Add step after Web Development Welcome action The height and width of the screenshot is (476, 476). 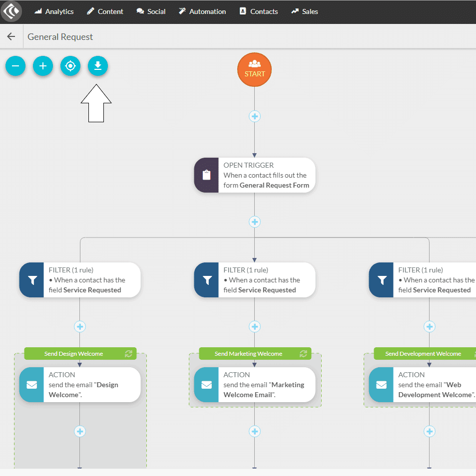coord(430,432)
